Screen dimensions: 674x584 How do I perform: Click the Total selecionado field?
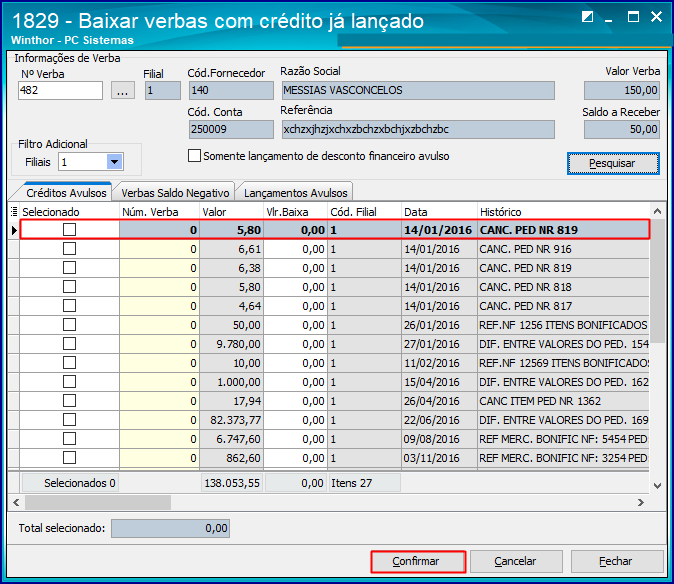(170, 528)
